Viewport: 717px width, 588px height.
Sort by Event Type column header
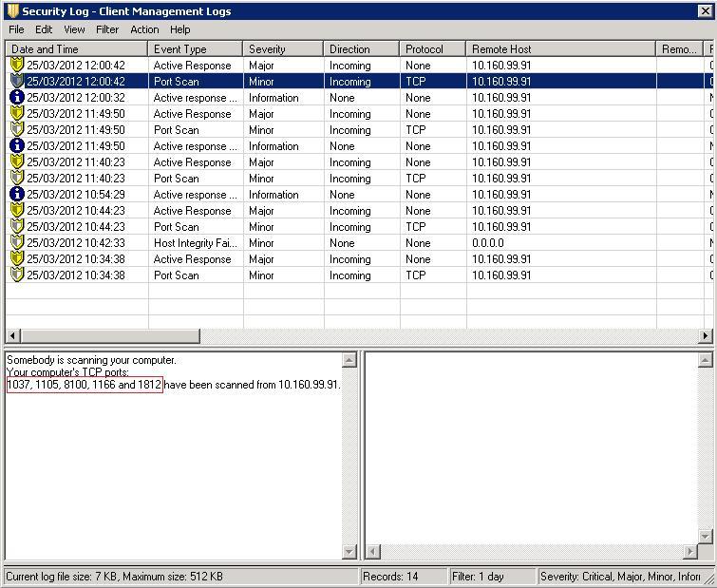tap(196, 49)
